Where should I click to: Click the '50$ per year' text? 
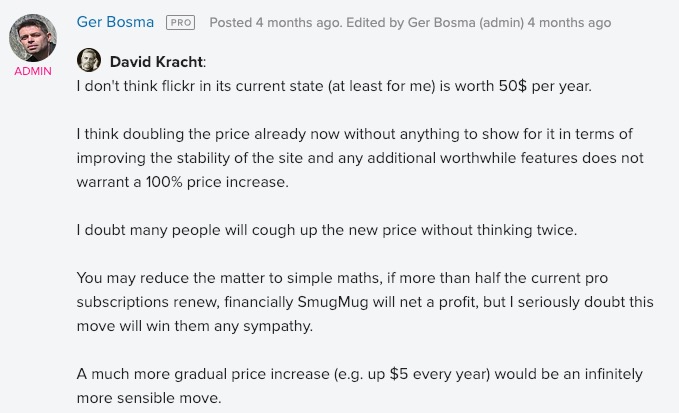[x=545, y=86]
